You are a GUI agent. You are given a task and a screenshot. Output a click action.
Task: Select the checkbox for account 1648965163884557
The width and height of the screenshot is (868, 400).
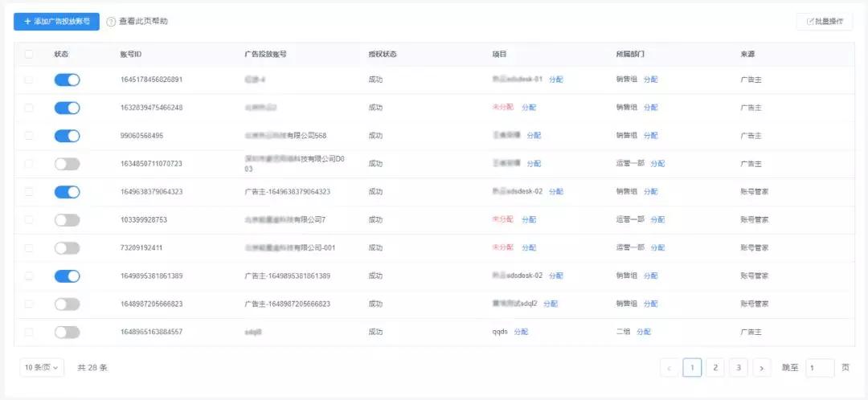pyautogui.click(x=29, y=332)
